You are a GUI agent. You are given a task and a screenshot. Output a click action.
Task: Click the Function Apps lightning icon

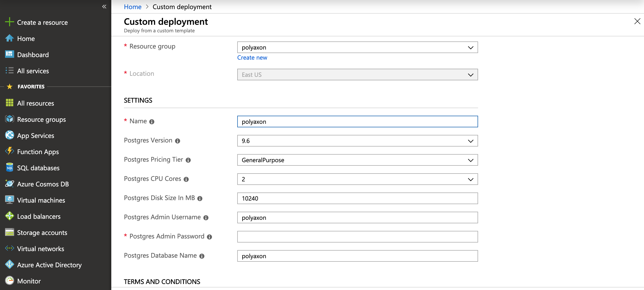coord(10,151)
